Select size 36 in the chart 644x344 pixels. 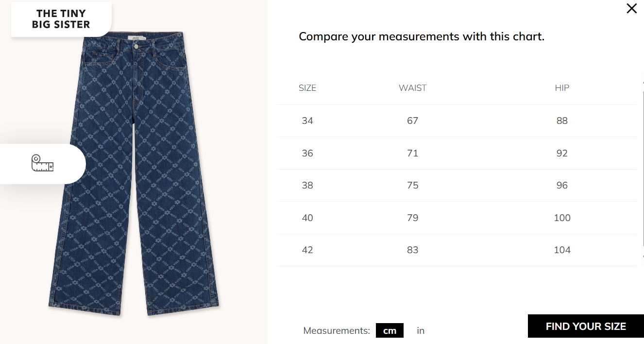(x=307, y=153)
